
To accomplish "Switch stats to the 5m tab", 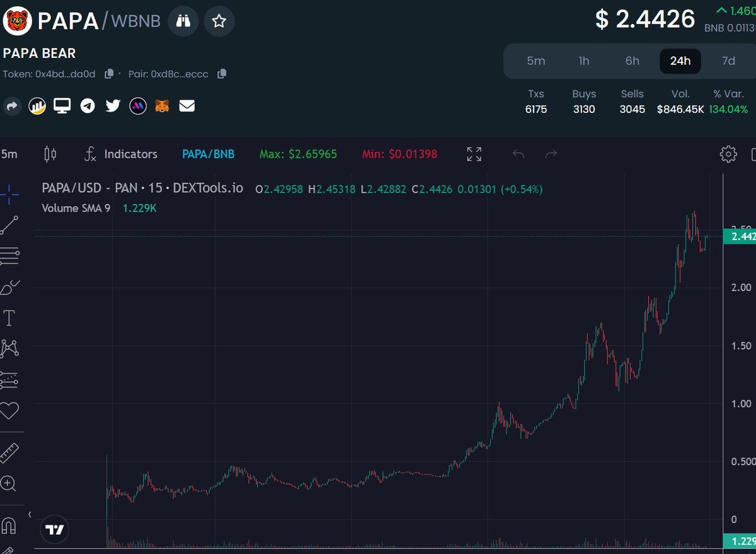I will pos(536,61).
